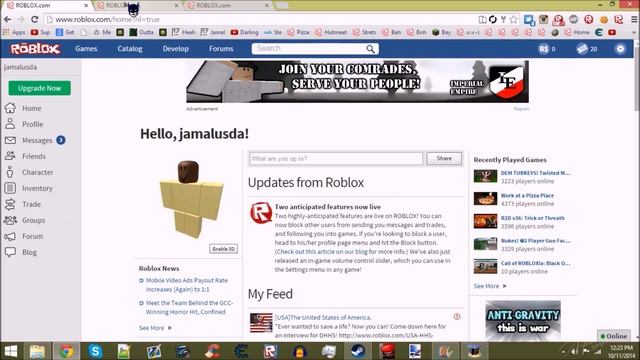Open Character icon in sidebar
The width and height of the screenshot is (640, 360).
click(10, 172)
